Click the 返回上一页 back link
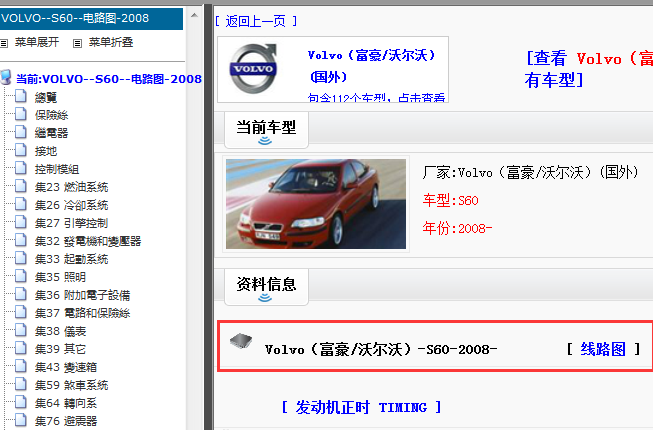This screenshot has height=430, width=653. tap(256, 21)
